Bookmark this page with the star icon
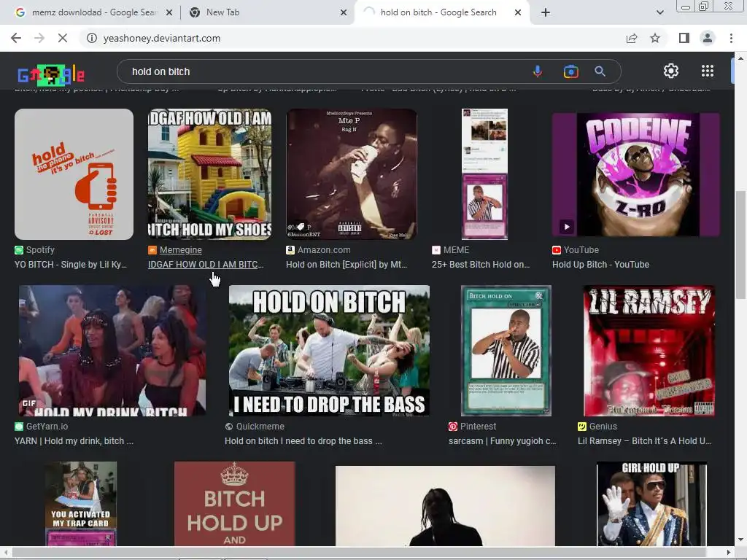Viewport: 747px width, 560px height. 655,38
